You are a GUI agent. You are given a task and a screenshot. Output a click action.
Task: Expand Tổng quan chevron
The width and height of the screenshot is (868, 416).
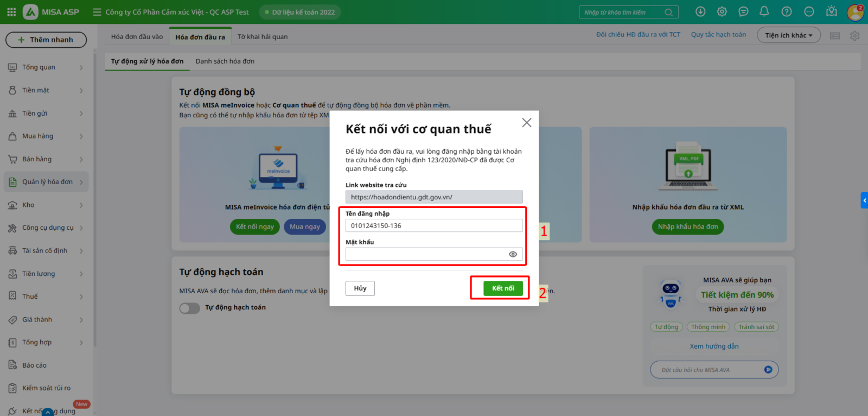[x=81, y=68]
